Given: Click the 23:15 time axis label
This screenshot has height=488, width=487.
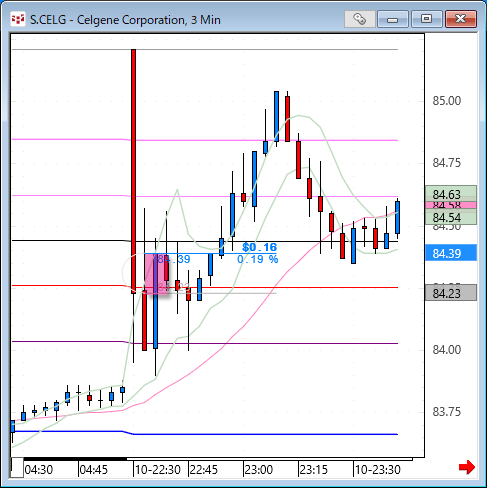Looking at the screenshot, I should [314, 470].
